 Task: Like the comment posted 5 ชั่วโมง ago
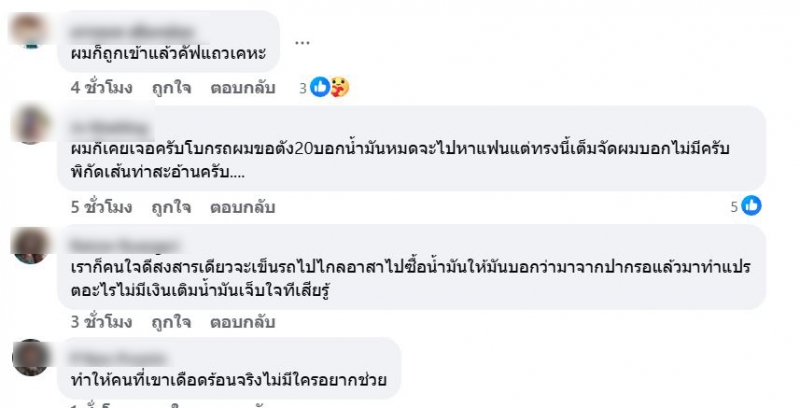[x=171, y=207]
